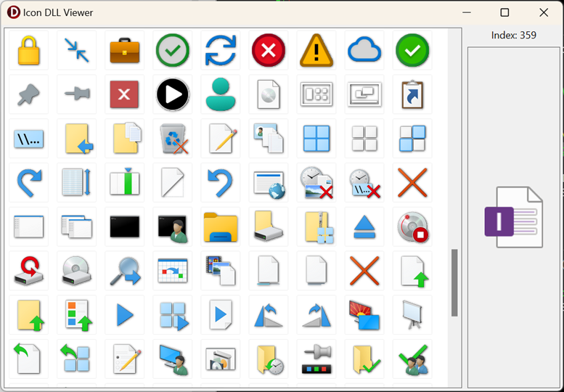Image resolution: width=564 pixels, height=392 pixels.
Task: Select the green column insert icon
Action: coord(124,182)
